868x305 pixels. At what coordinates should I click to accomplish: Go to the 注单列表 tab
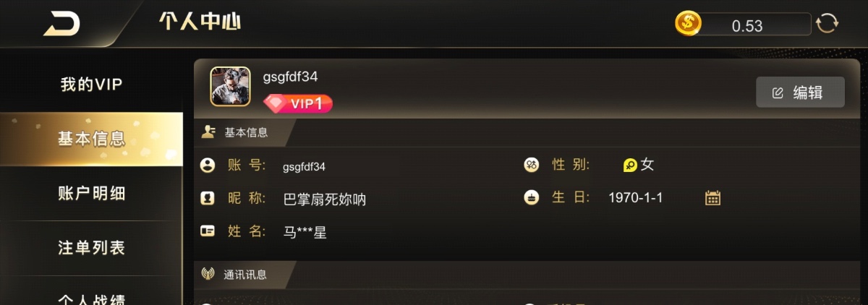(91, 247)
